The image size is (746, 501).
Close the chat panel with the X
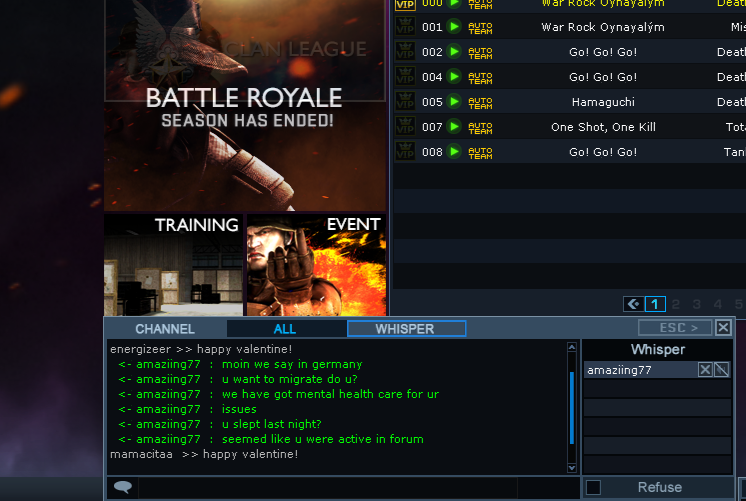[x=723, y=327]
